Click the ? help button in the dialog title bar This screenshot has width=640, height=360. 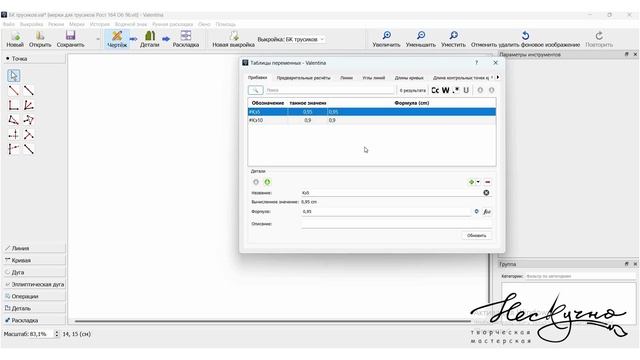tap(476, 63)
